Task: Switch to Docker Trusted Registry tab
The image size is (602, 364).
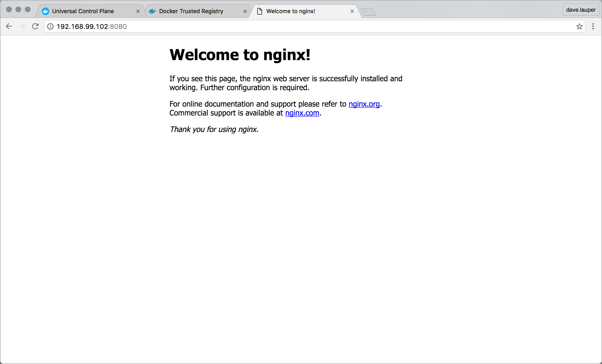Action: tap(191, 11)
